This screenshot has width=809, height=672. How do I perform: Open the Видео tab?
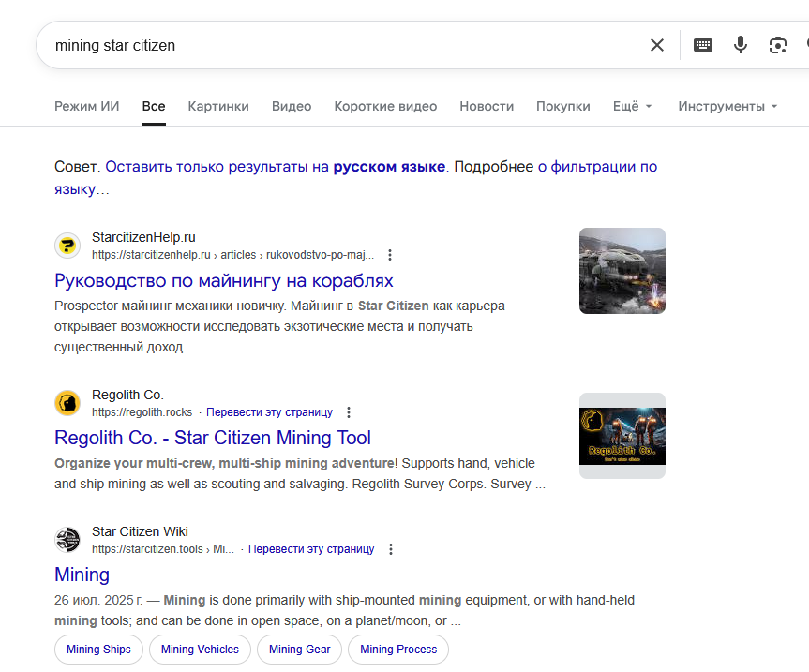(292, 106)
